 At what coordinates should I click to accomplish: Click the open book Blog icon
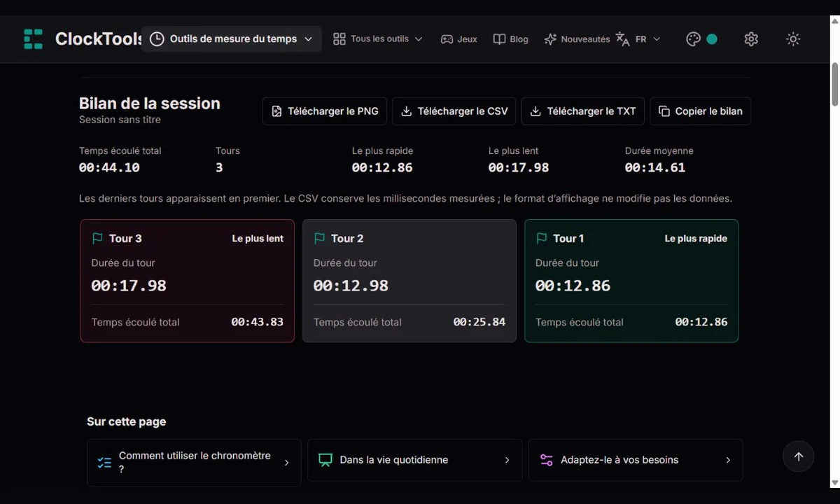click(x=499, y=39)
